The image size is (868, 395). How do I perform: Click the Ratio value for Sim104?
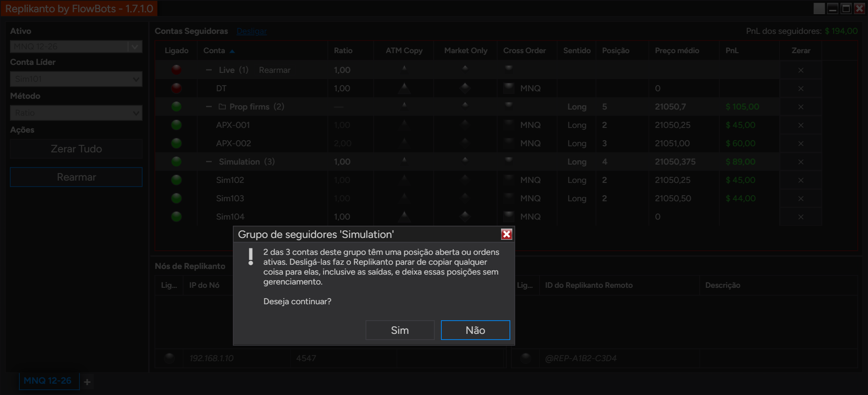(342, 217)
